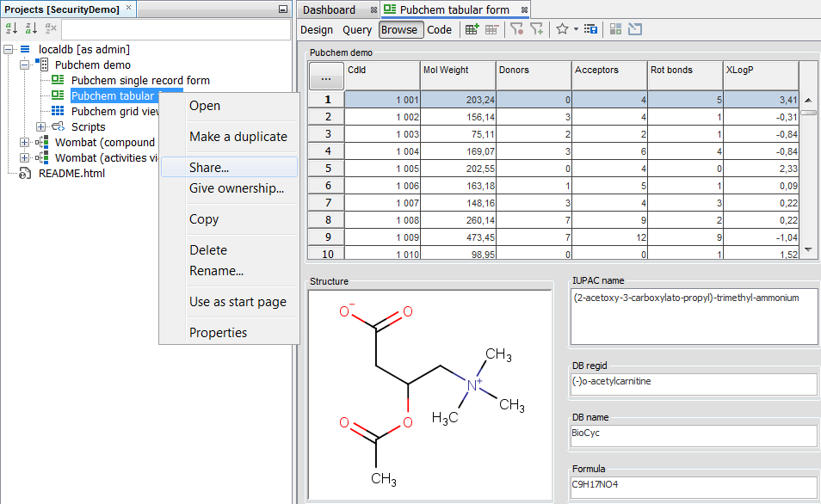The width and height of the screenshot is (821, 504).
Task: Click the star favorites icon
Action: [x=562, y=29]
